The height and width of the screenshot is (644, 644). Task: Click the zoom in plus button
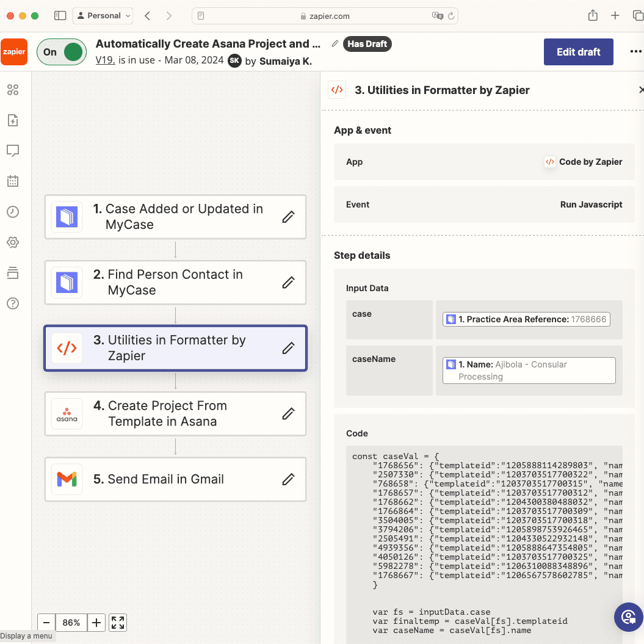point(96,623)
